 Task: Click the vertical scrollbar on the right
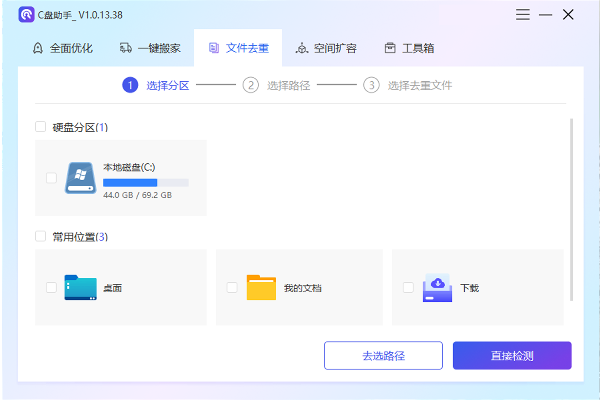pyautogui.click(x=571, y=210)
